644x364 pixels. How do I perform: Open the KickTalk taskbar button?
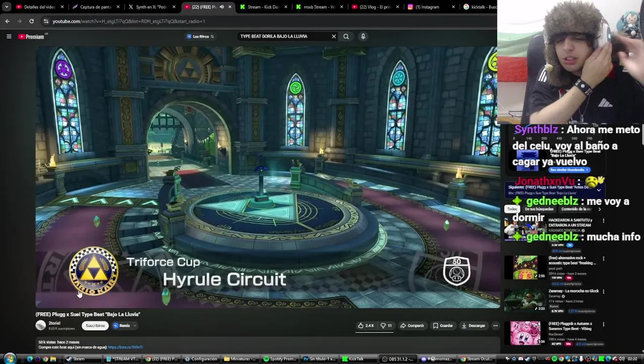360,359
